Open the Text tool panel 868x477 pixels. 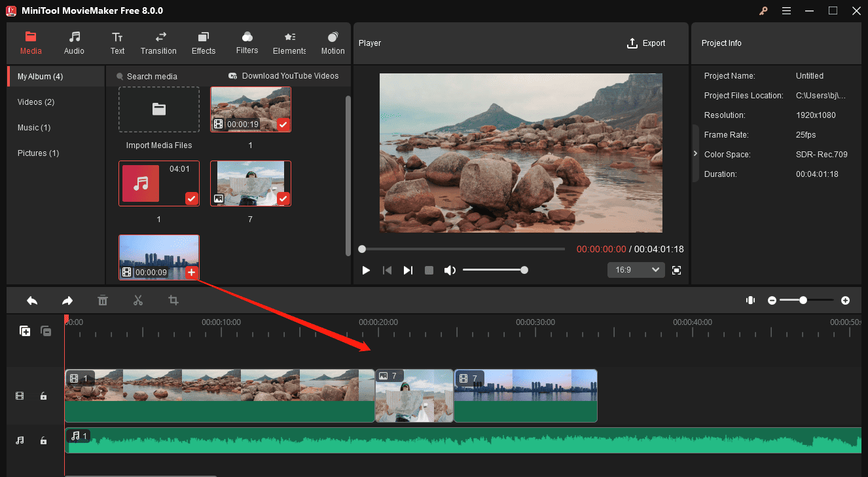click(x=117, y=43)
